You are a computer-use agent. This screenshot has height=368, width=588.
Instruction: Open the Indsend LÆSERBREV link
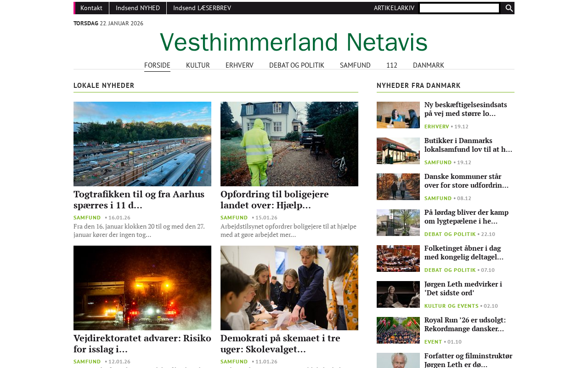click(202, 8)
